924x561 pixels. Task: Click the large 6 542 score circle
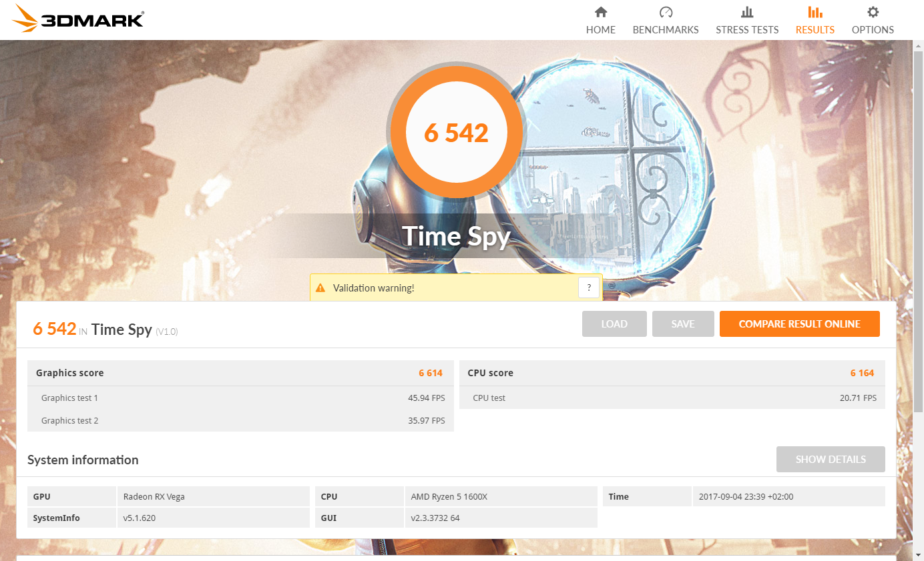457,133
